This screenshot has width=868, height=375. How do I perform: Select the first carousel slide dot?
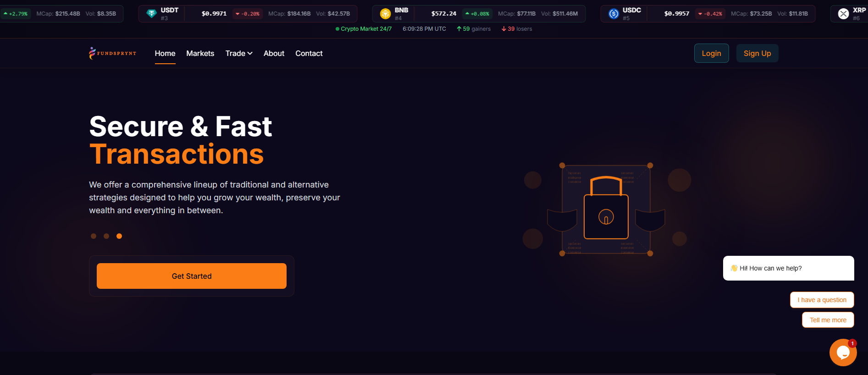coord(94,236)
